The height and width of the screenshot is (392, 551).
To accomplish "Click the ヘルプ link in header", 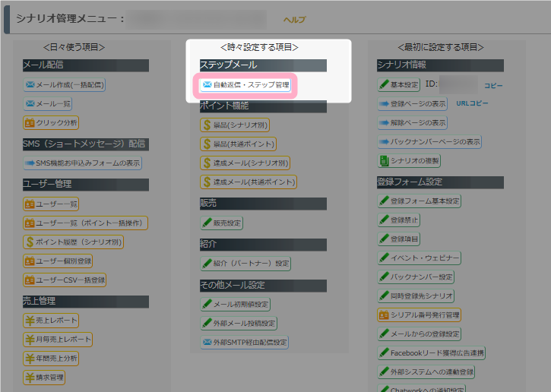I will 294,20.
